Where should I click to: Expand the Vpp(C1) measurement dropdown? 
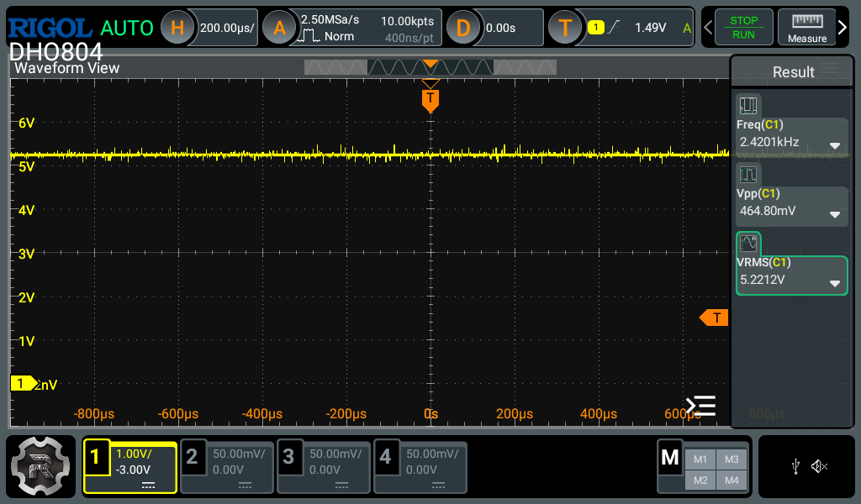[x=834, y=214]
